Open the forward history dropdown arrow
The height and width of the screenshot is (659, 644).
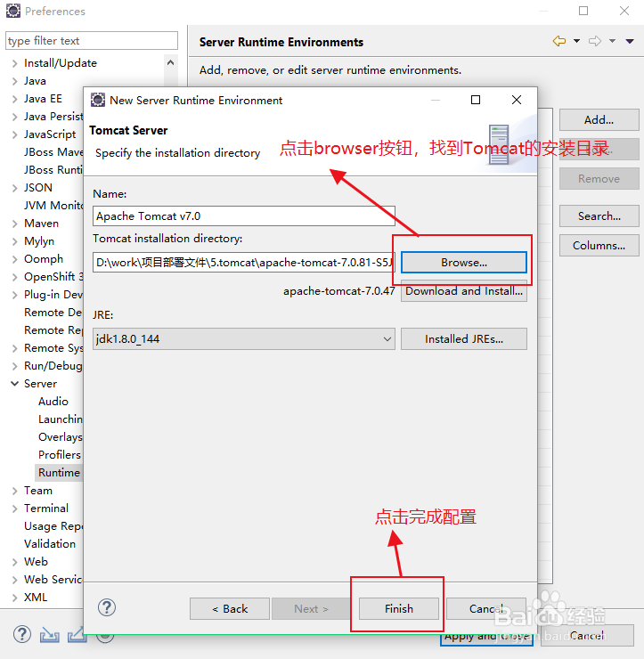coord(613,41)
